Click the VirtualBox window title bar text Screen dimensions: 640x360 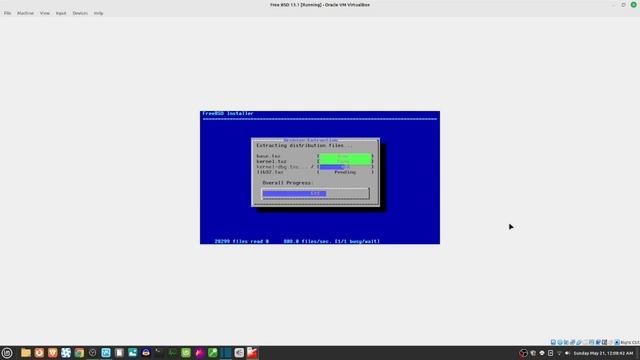tap(320, 5)
